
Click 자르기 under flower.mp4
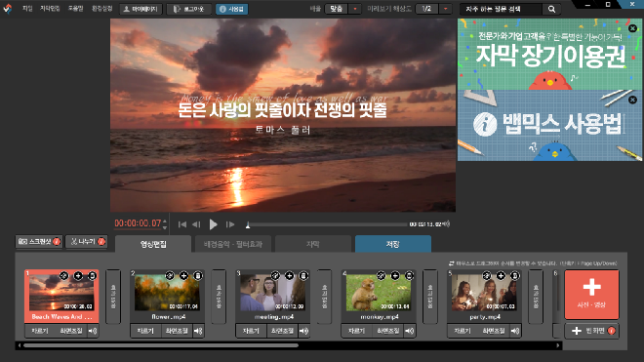pyautogui.click(x=145, y=331)
